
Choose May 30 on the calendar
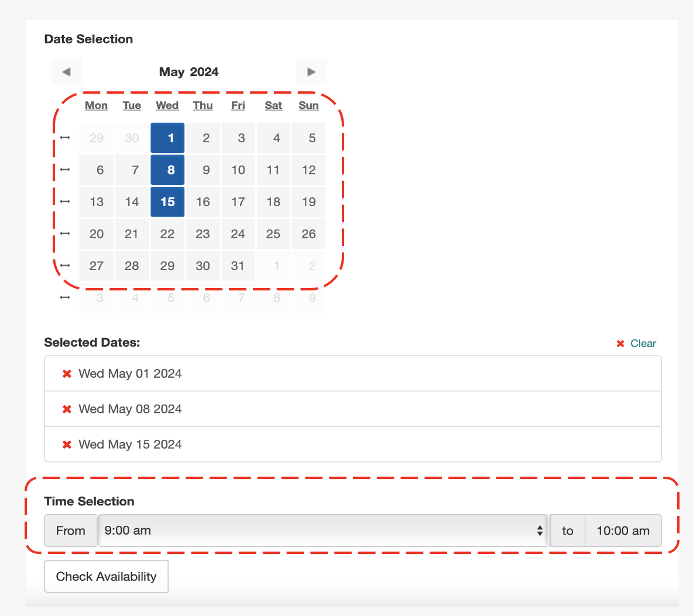coord(203,266)
